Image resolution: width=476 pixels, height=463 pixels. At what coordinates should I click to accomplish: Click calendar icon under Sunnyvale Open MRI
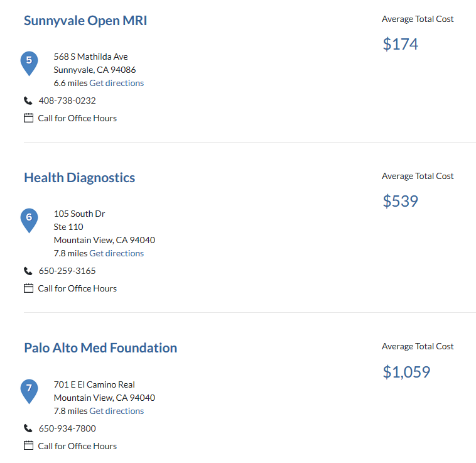[28, 118]
